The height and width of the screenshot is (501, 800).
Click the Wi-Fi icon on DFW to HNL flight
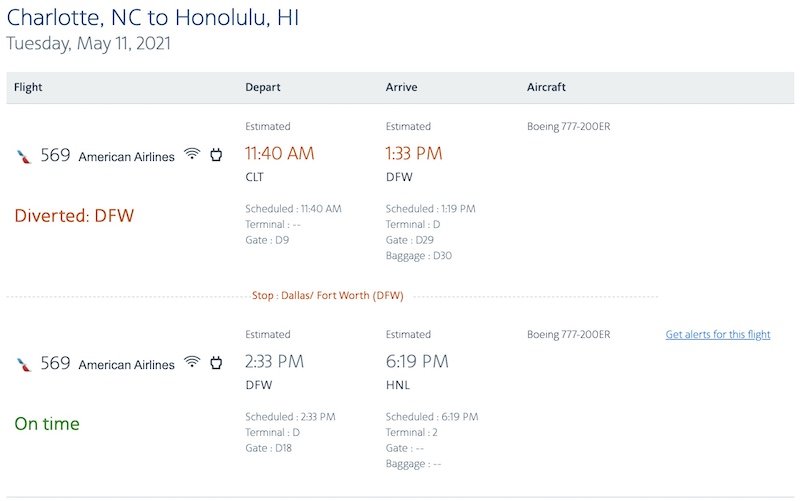(192, 362)
